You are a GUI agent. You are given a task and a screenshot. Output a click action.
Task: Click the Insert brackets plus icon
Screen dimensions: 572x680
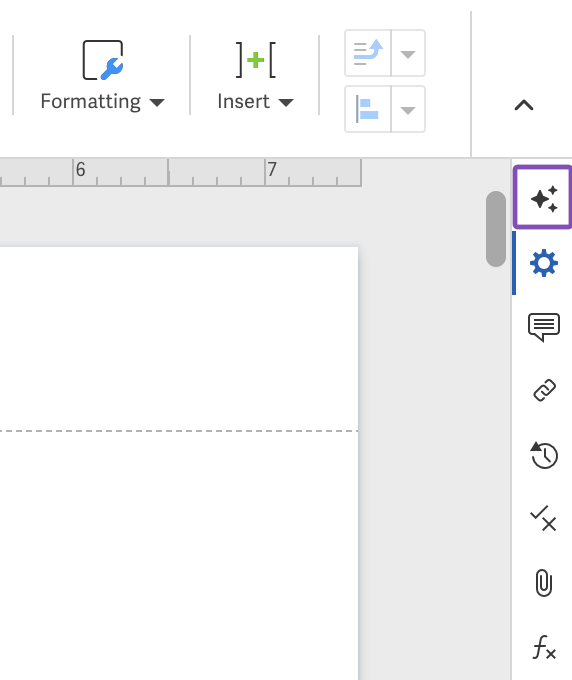255,60
